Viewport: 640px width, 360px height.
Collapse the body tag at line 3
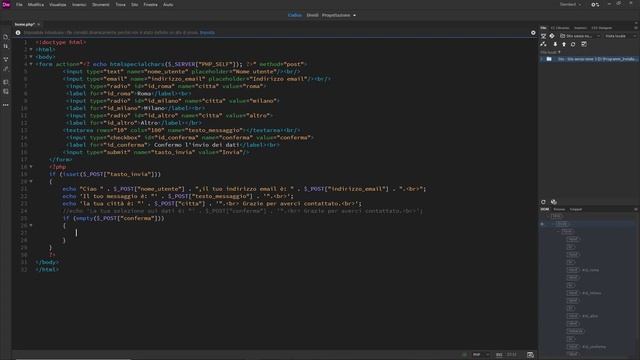(x=31, y=57)
